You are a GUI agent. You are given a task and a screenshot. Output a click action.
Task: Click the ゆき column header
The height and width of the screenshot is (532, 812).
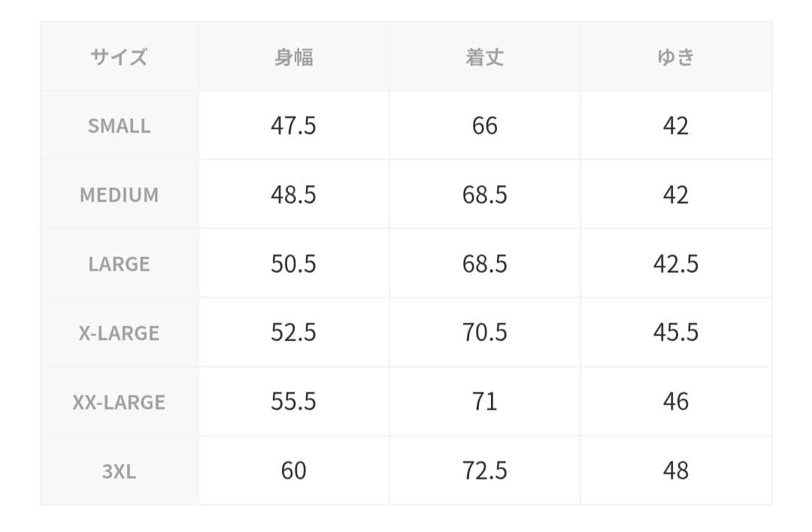point(675,57)
